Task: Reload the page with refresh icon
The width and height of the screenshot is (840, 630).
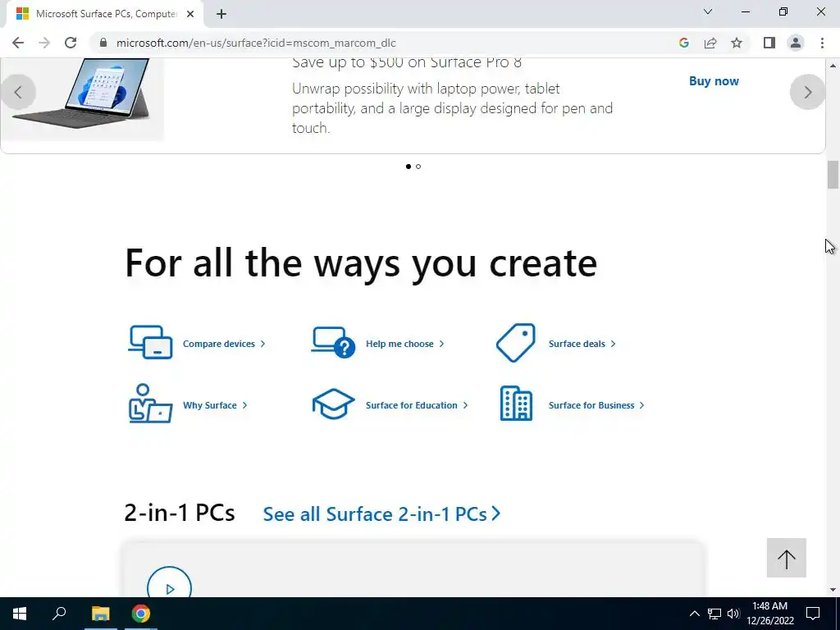Action: [x=71, y=43]
